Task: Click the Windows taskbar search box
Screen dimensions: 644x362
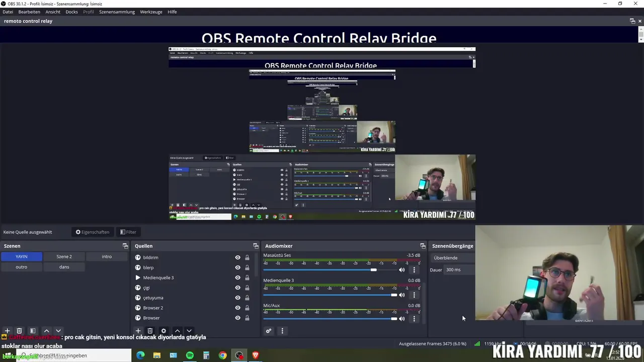Action: (74, 355)
